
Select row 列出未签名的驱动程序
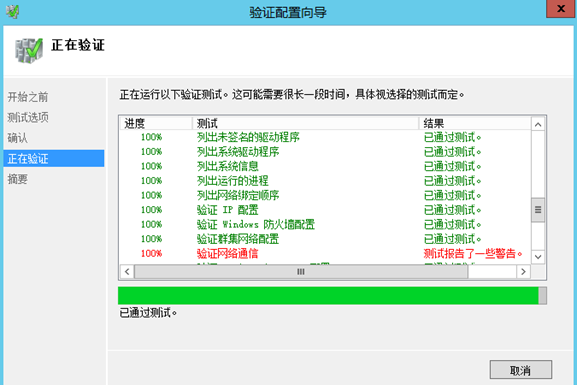click(325, 137)
